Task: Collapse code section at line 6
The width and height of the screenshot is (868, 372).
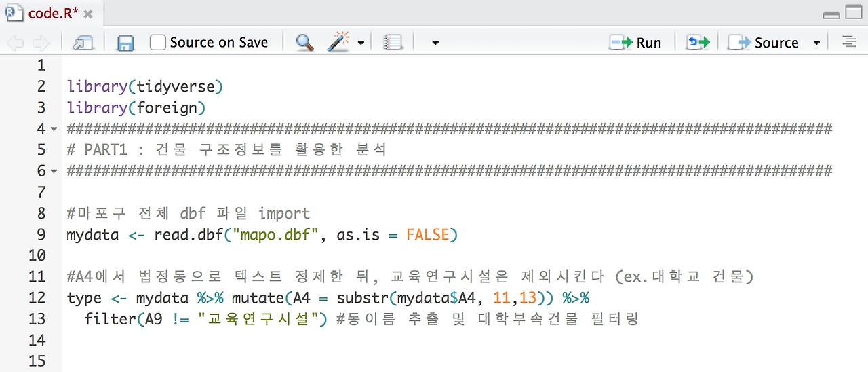Action: point(54,171)
